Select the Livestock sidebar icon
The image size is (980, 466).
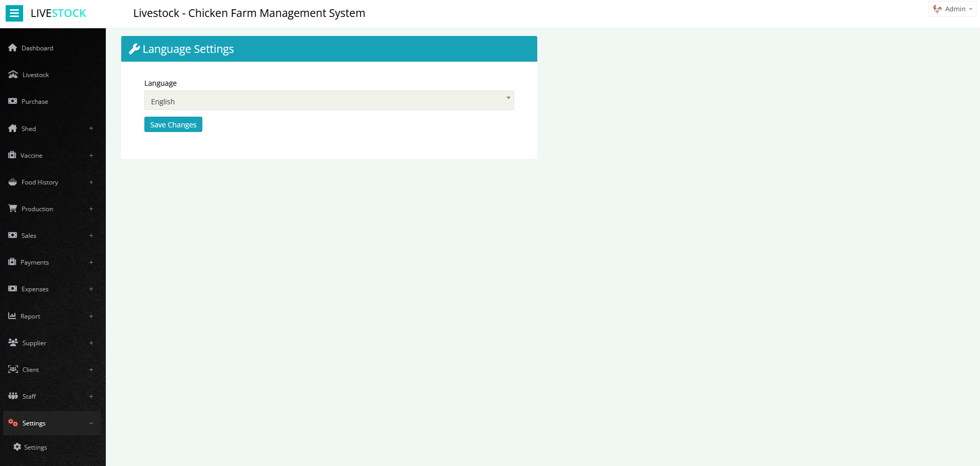coord(12,74)
